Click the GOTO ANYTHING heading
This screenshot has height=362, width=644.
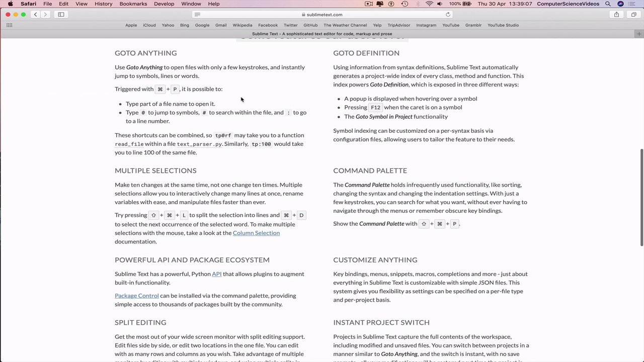point(146,53)
